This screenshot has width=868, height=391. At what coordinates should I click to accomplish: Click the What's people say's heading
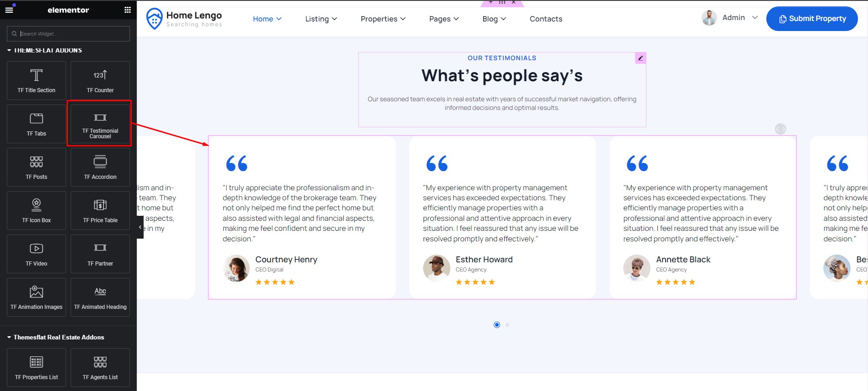502,76
